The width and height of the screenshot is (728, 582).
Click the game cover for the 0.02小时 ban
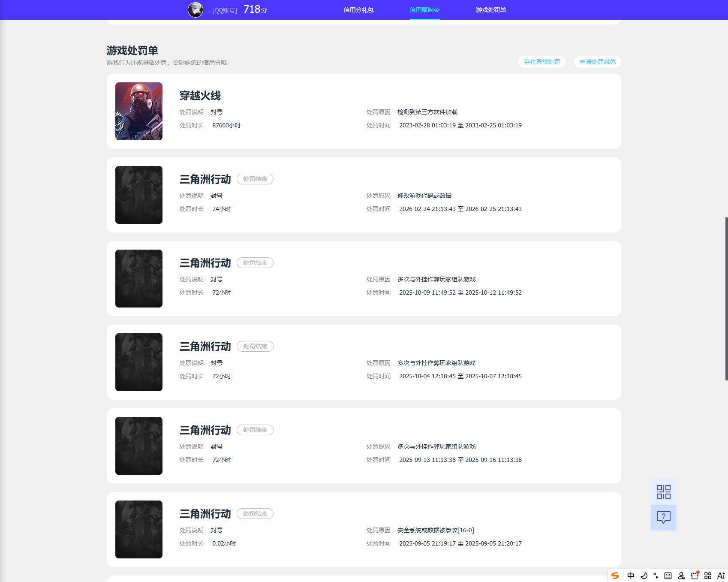[139, 529]
